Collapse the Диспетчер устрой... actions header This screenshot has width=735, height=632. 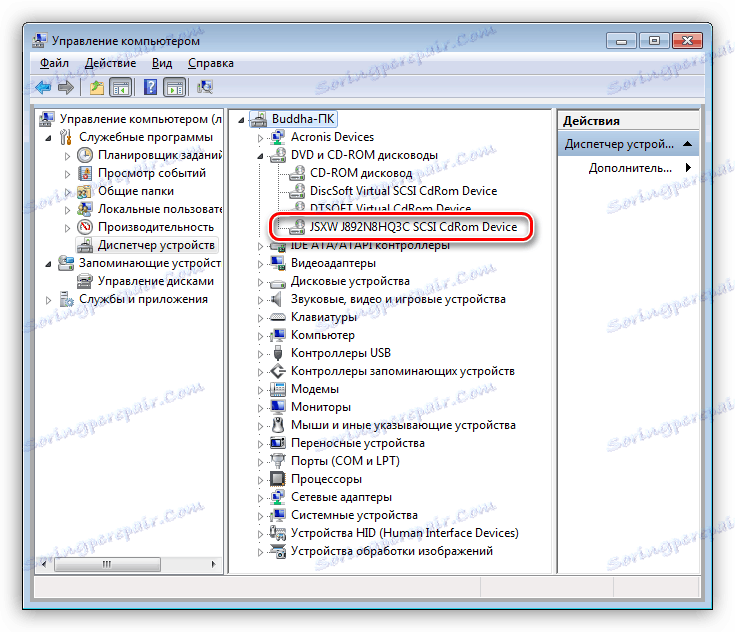[687, 144]
